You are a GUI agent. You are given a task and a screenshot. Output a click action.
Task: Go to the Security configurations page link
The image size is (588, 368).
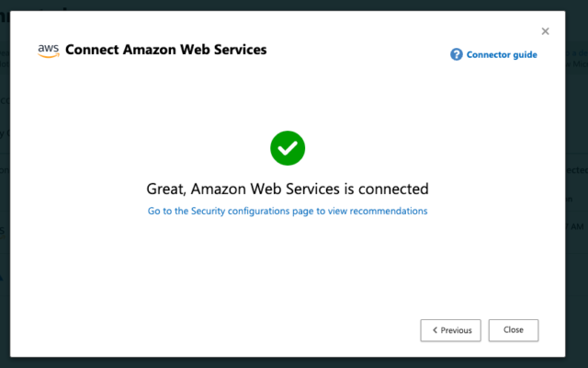tap(288, 211)
